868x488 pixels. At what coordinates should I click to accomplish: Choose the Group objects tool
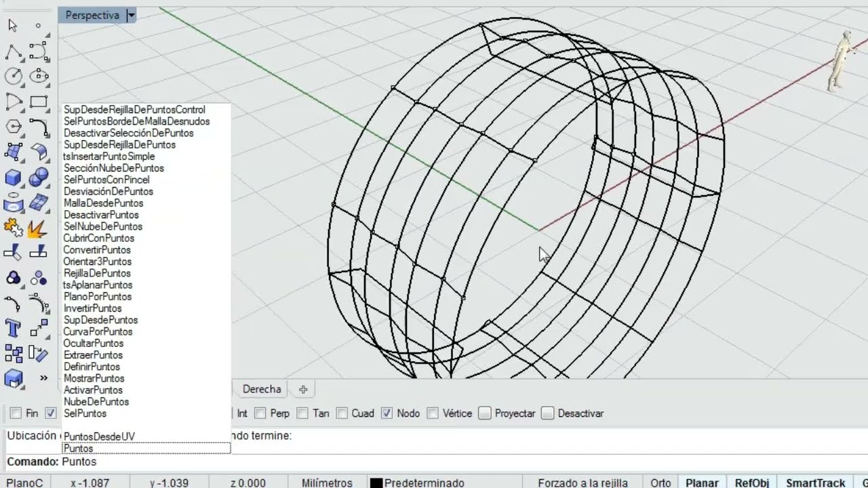13,278
